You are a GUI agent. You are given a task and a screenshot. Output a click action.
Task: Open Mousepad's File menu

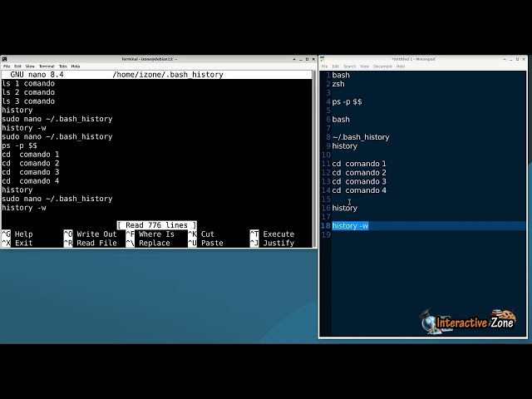(325, 66)
